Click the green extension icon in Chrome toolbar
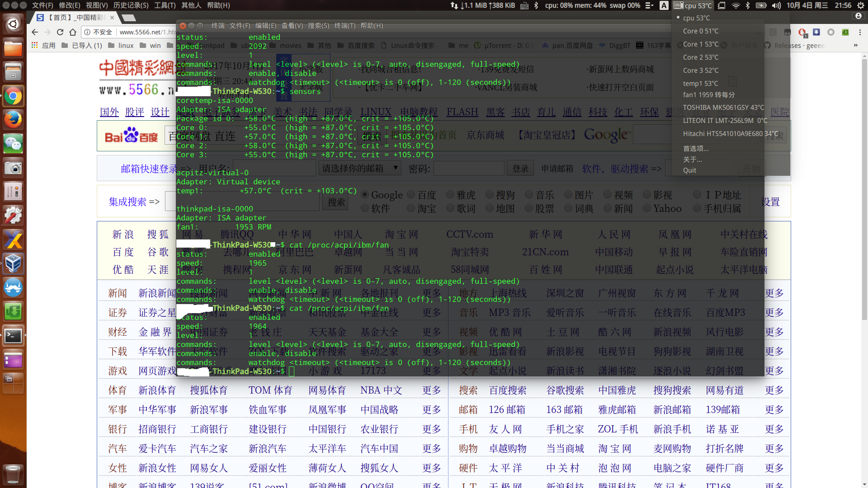 (x=845, y=32)
